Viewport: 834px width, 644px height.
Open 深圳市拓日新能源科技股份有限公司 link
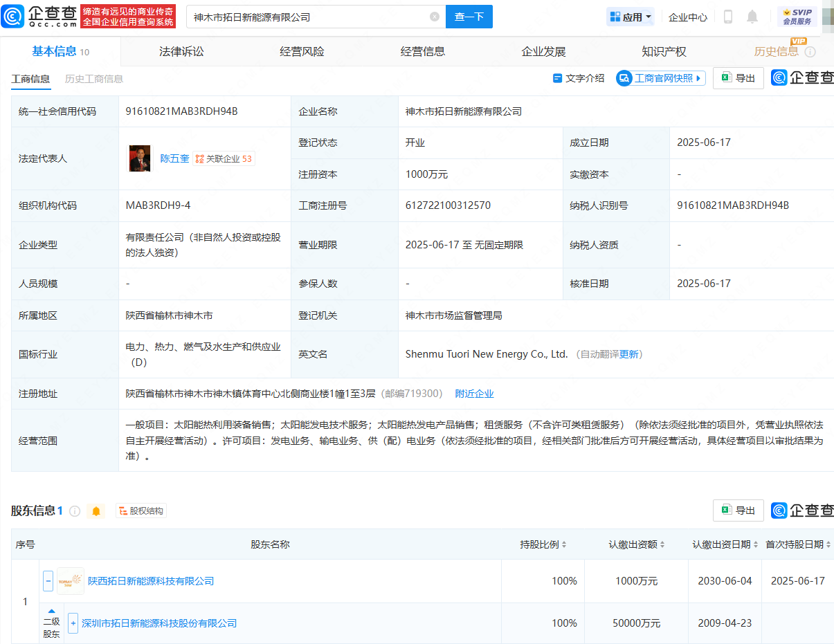159,623
